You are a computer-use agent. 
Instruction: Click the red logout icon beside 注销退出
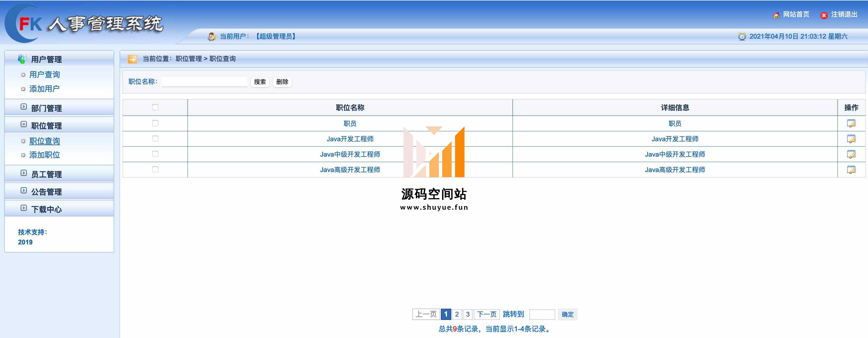(824, 15)
